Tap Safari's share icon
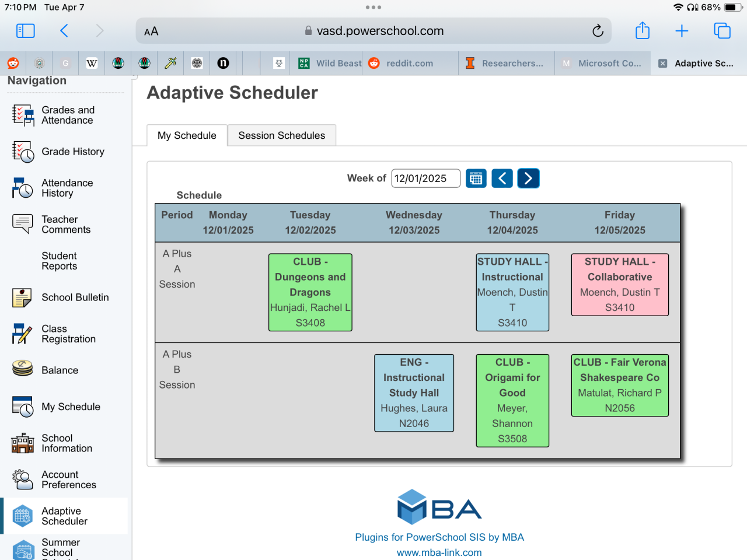Image resolution: width=747 pixels, height=560 pixels. click(x=643, y=30)
